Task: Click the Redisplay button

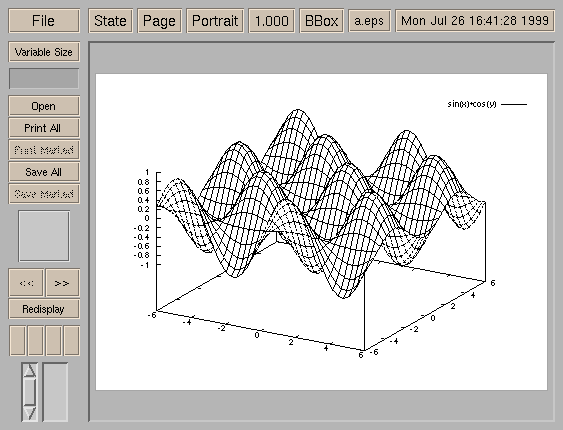Action: (44, 309)
